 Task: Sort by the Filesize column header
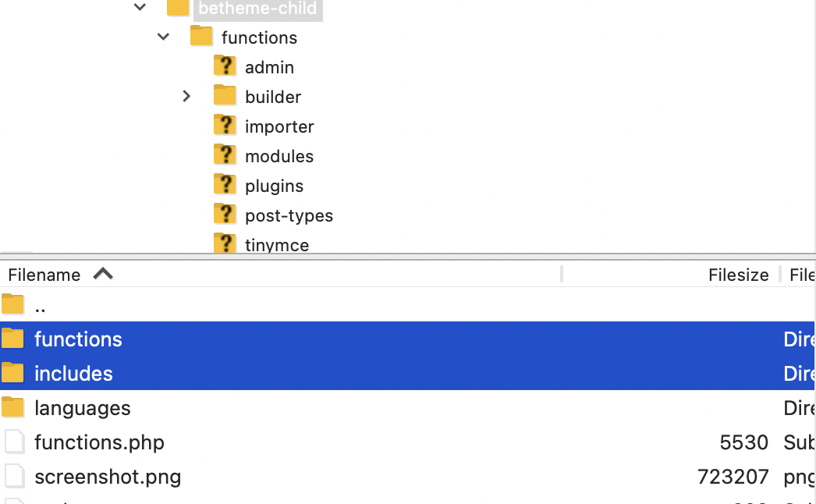738,275
